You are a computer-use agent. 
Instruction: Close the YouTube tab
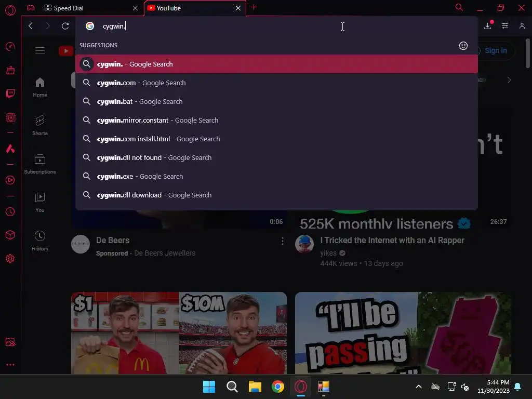238,8
